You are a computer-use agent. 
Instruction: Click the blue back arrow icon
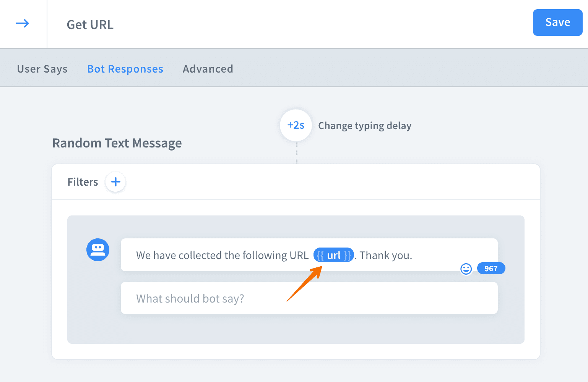23,24
